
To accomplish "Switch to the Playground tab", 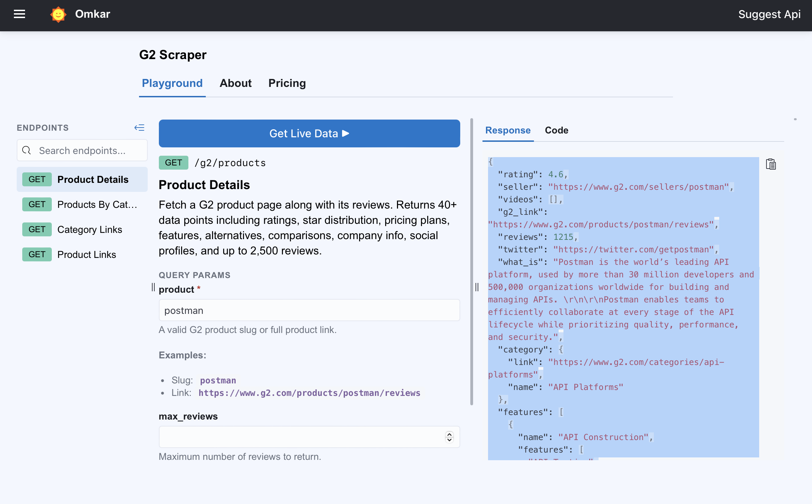I will [172, 83].
